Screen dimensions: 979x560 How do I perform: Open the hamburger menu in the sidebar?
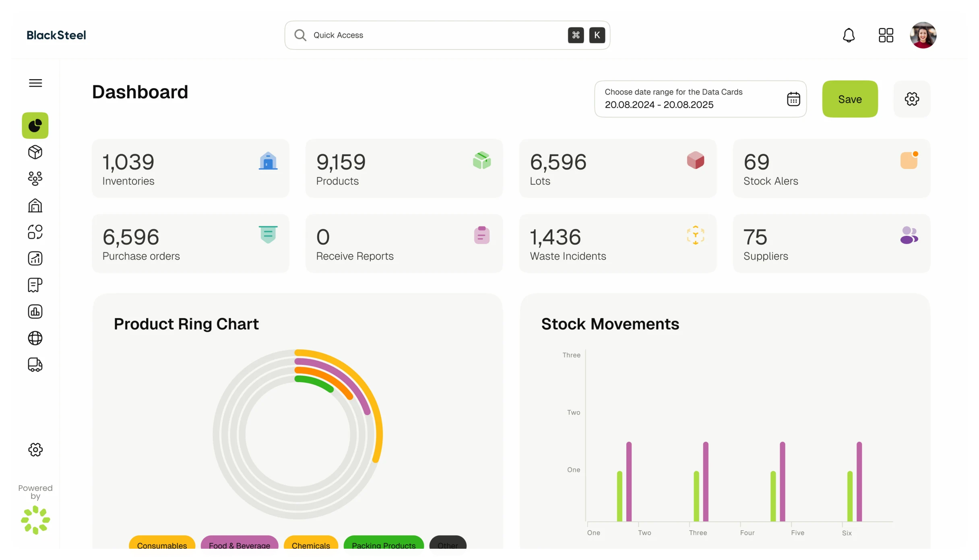[x=35, y=83]
